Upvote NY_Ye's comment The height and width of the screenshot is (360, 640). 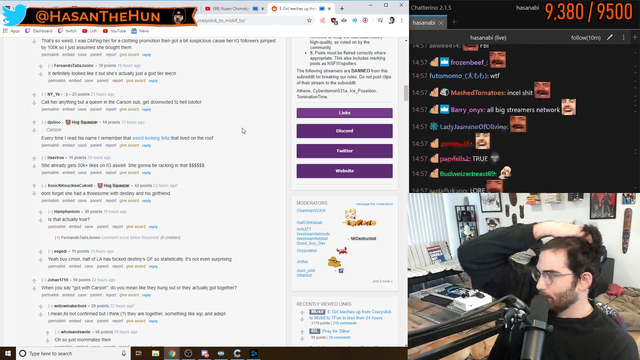pyautogui.click(x=34, y=95)
